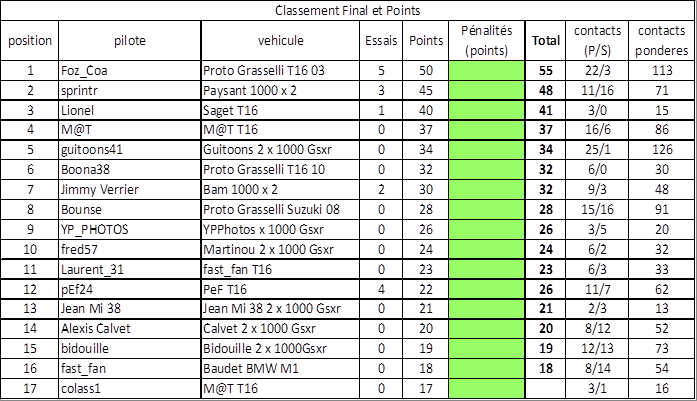Image resolution: width=697 pixels, height=401 pixels.
Task: Click total value 55 in first row
Action: pos(545,71)
